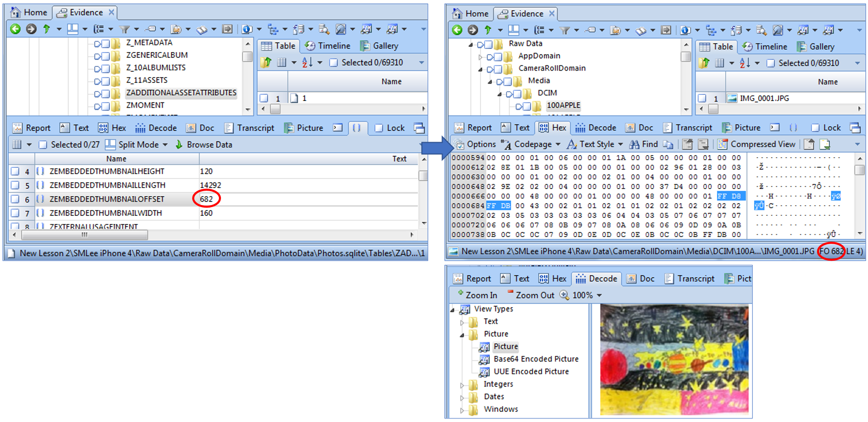
Task: Expand Integers node in lower right tree
Action: [x=462, y=385]
